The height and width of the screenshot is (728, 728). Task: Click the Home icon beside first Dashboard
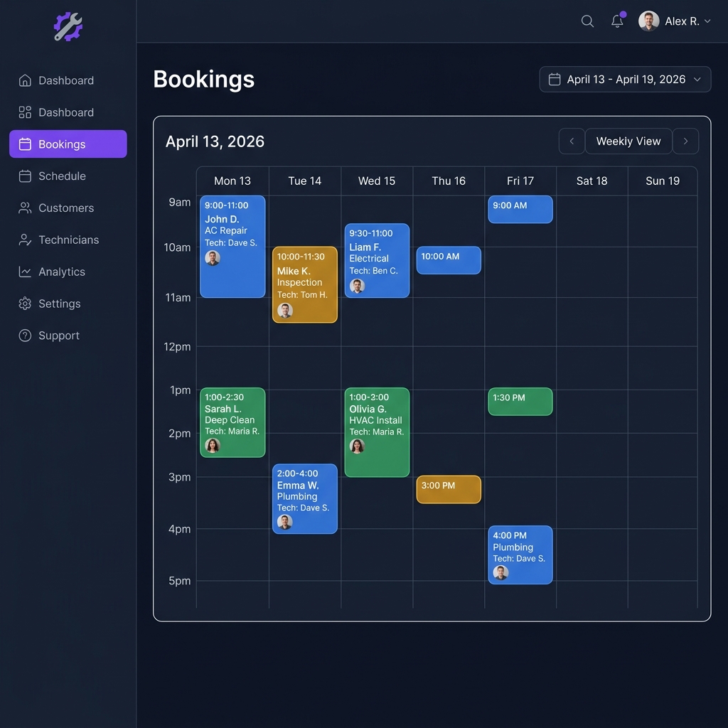pyautogui.click(x=25, y=80)
